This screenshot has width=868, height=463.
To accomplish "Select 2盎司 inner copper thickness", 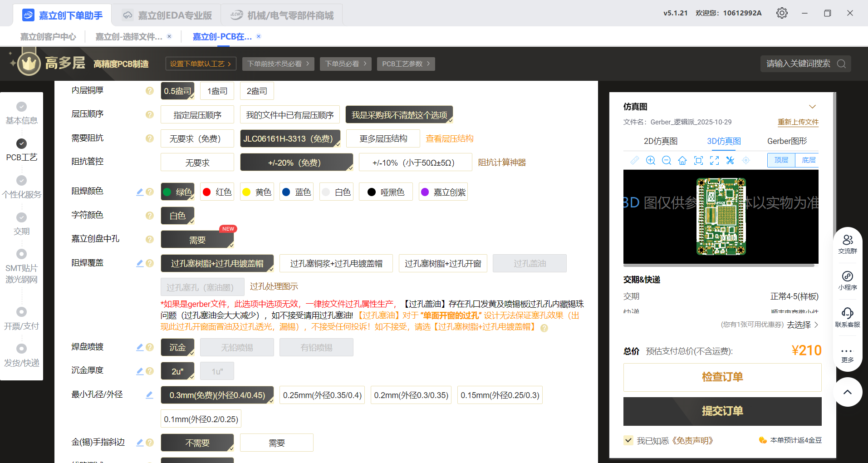I will (x=257, y=91).
